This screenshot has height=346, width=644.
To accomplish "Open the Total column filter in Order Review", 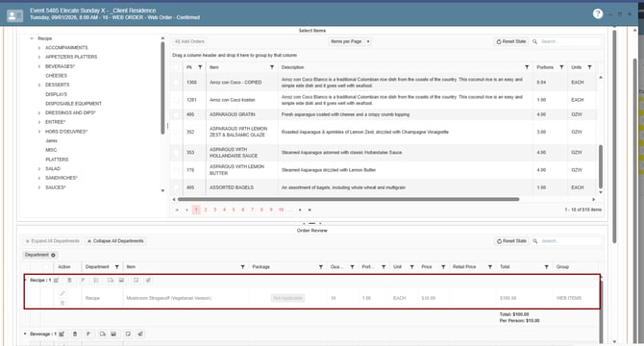I will tap(546, 267).
